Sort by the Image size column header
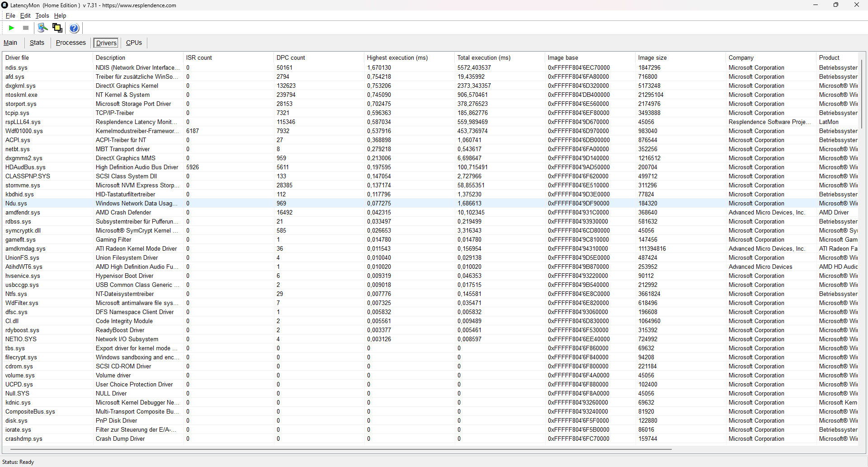 pos(681,57)
